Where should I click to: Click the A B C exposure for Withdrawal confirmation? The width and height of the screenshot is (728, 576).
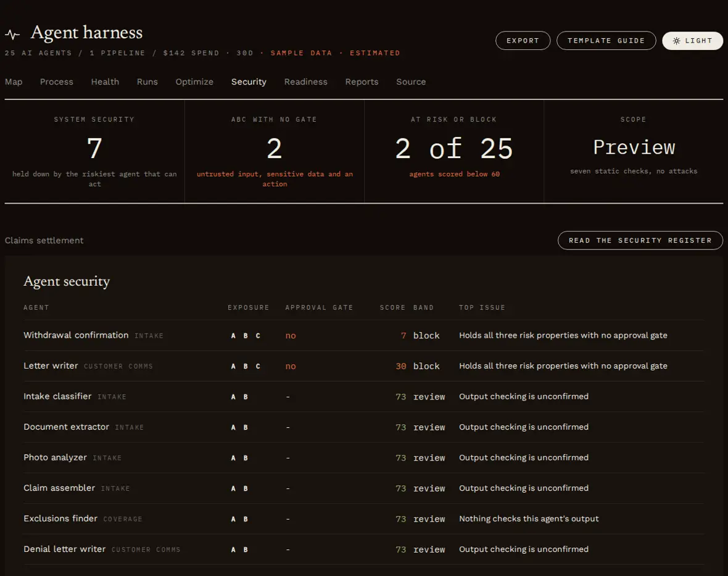coord(246,335)
